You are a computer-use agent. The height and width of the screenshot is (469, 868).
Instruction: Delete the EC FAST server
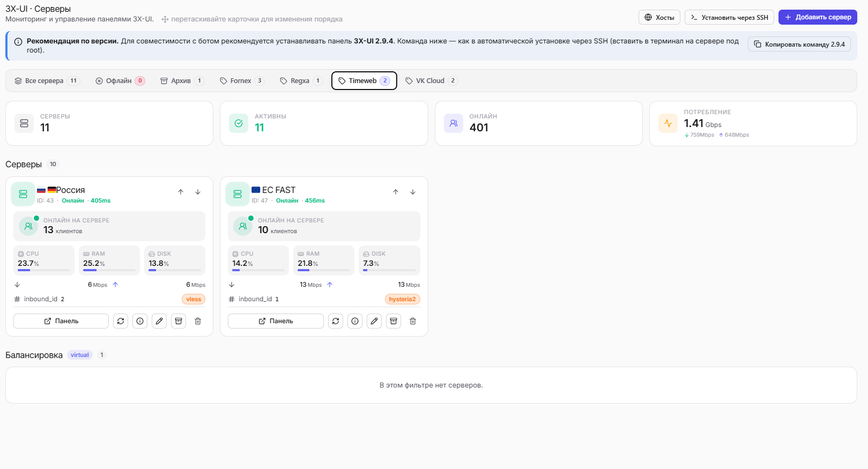pos(413,321)
